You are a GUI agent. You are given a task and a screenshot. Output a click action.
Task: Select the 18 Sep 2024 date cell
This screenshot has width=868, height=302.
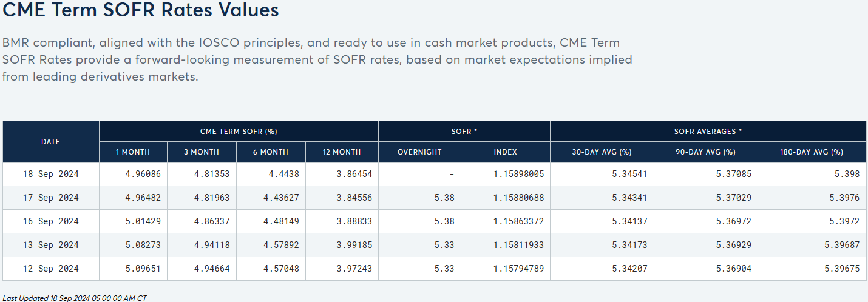[51, 174]
